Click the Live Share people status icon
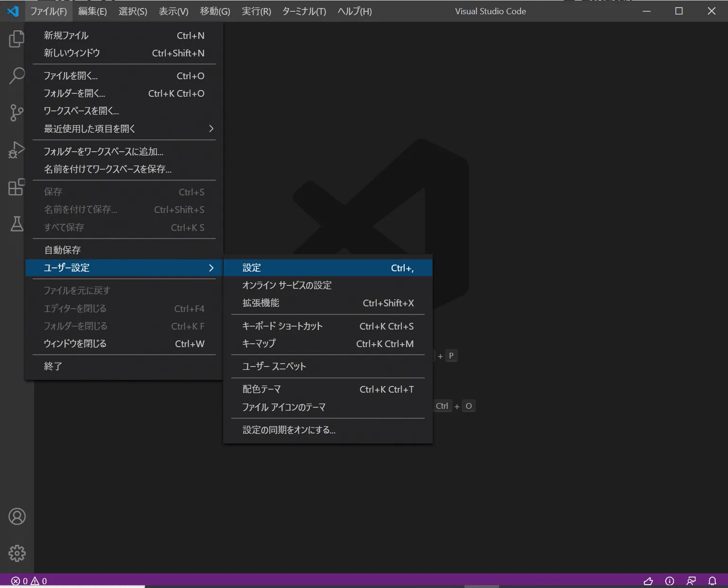 click(691, 581)
